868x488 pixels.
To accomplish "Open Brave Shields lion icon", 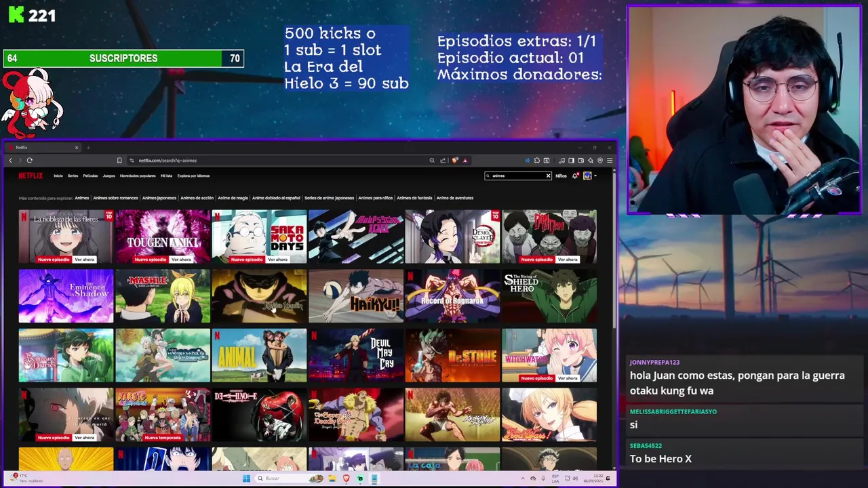I will [x=455, y=161].
